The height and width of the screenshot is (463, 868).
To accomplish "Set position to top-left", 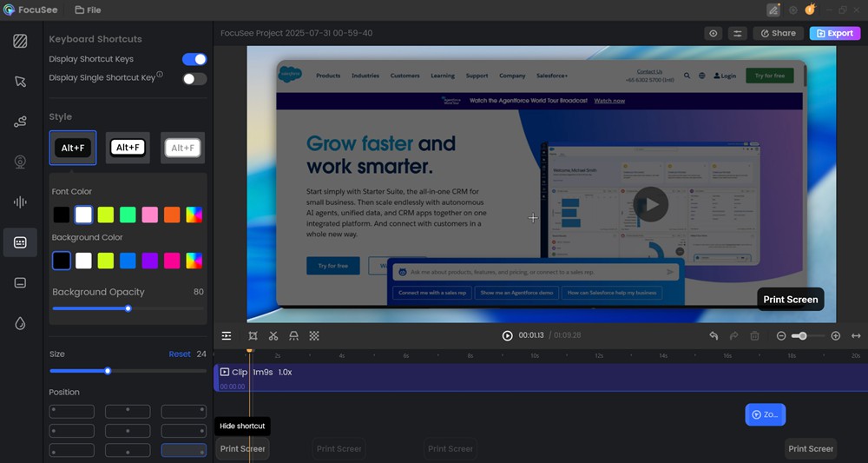I will (72, 412).
